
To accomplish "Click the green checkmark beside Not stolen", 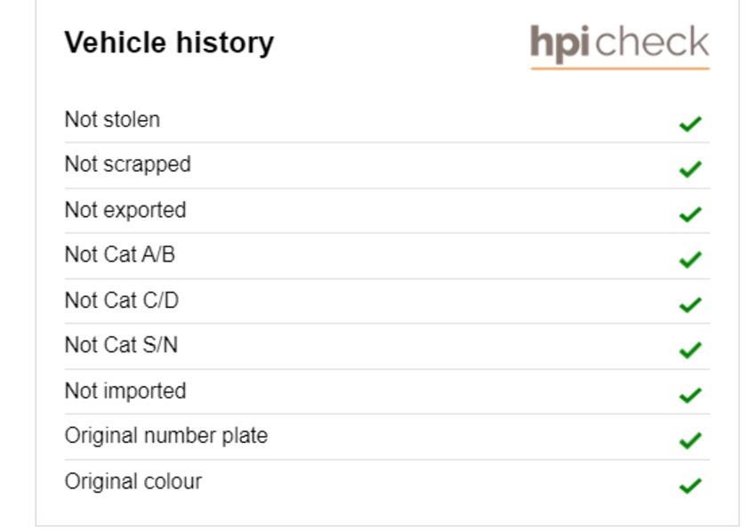I will (690, 124).
